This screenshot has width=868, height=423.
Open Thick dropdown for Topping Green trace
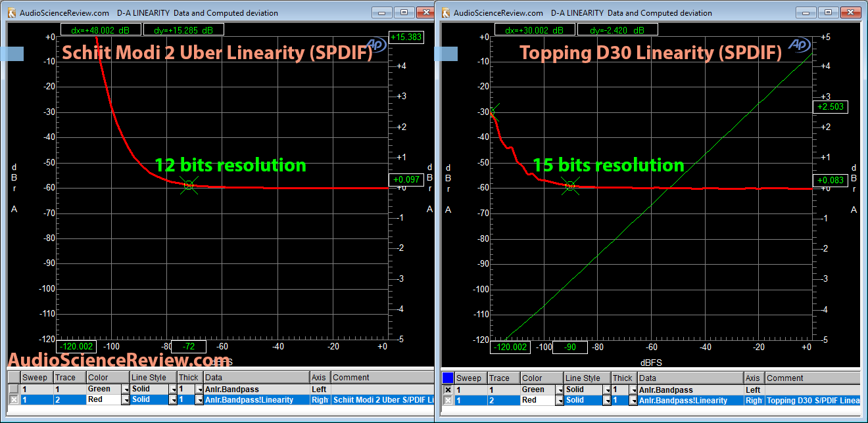[x=633, y=390]
